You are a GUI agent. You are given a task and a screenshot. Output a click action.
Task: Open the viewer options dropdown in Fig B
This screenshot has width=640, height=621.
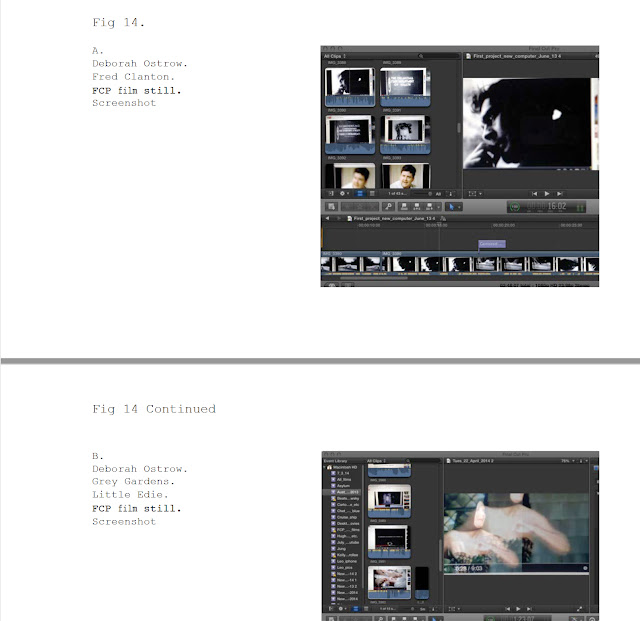pos(584,461)
